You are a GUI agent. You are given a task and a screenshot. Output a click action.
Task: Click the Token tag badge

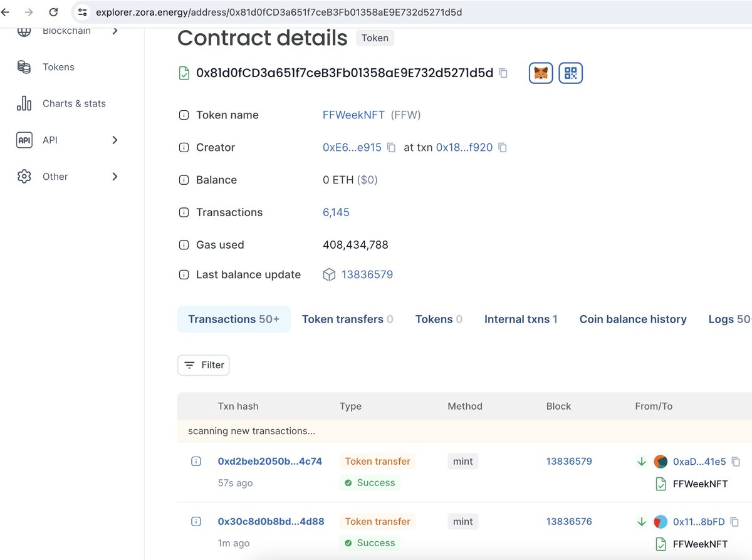375,38
